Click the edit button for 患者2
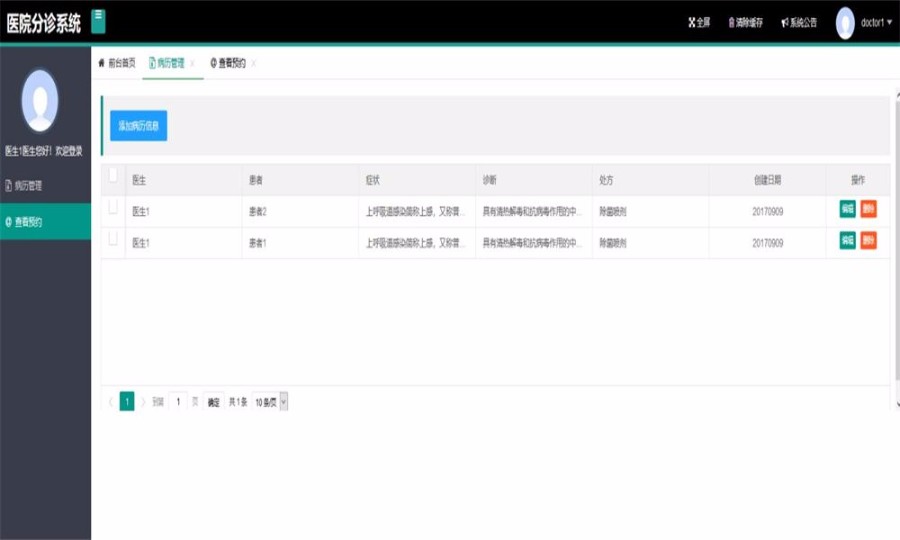Image resolution: width=900 pixels, height=540 pixels. [847, 209]
